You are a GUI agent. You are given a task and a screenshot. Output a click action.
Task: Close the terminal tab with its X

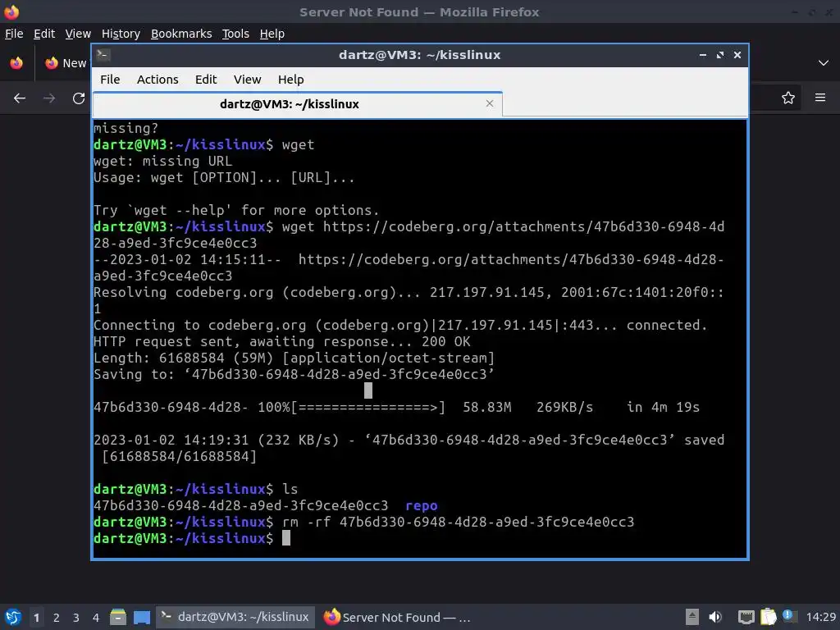pyautogui.click(x=489, y=103)
